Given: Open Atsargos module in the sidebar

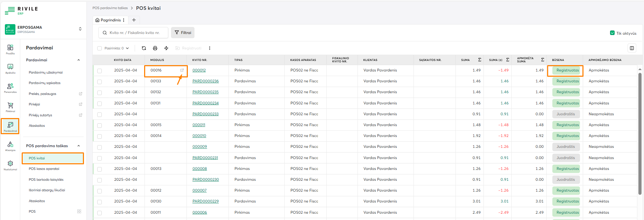Looking at the screenshot, I should pyautogui.click(x=10, y=146).
